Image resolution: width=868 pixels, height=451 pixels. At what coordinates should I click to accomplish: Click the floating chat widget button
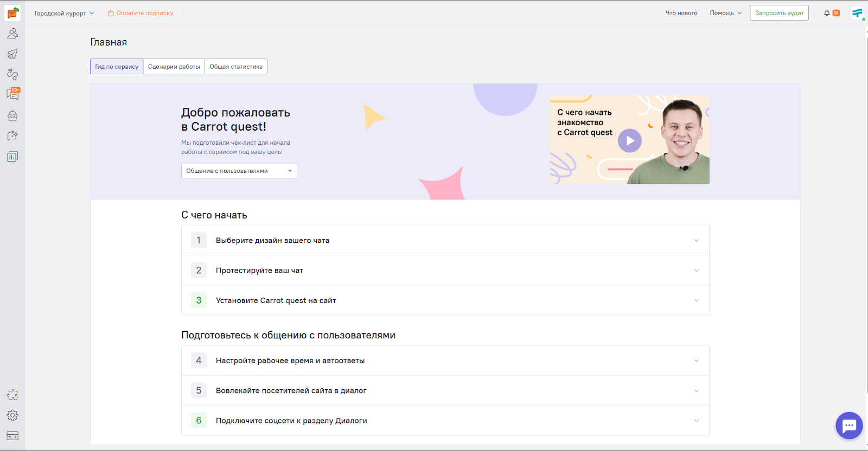tap(849, 426)
